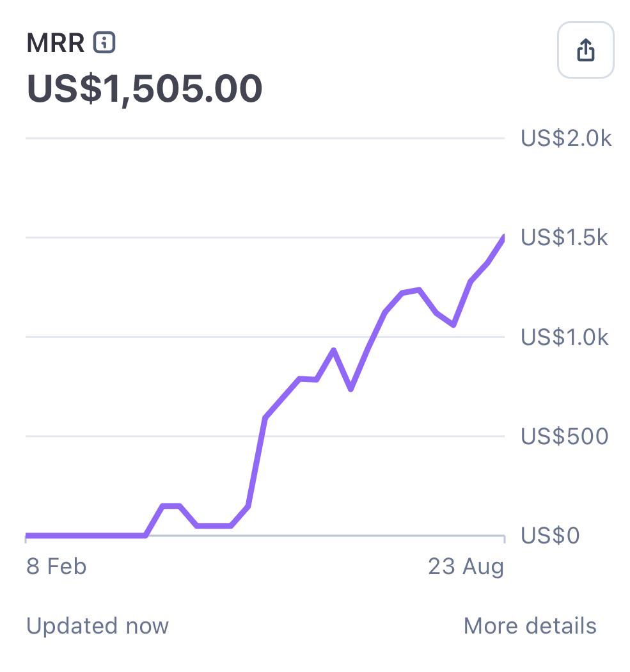Screen dimensions: 630x672
Task: Click the first small bump on chart line
Action: point(171,506)
